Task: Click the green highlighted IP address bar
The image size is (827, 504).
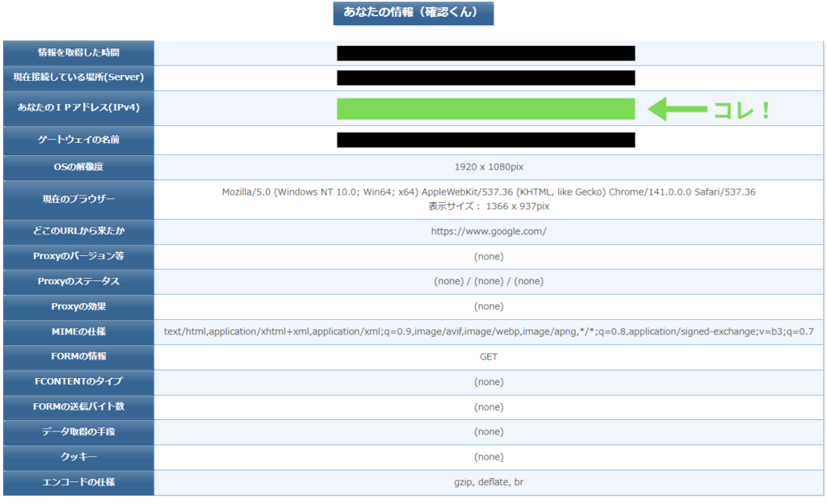Action: pyautogui.click(x=485, y=108)
